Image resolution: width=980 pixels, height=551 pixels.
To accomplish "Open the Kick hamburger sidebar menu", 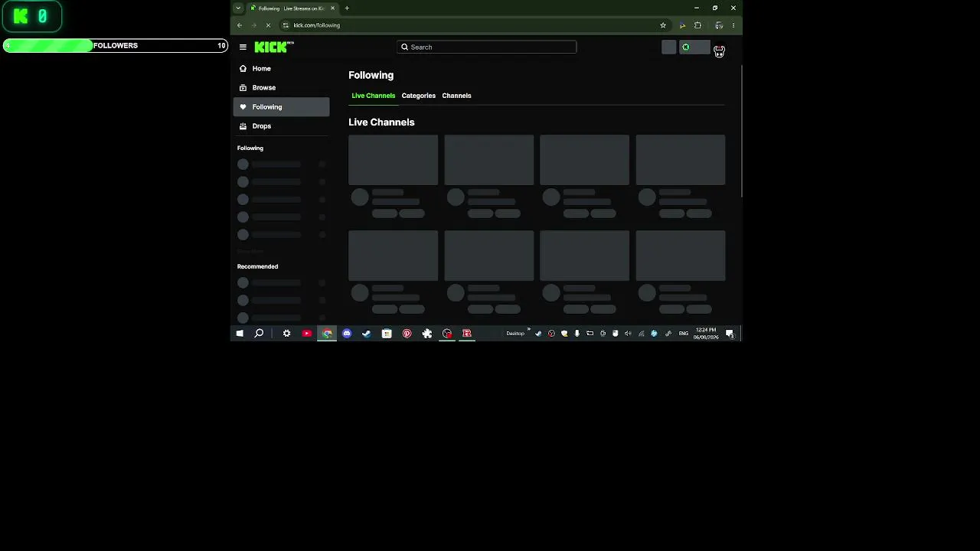I will (x=243, y=47).
